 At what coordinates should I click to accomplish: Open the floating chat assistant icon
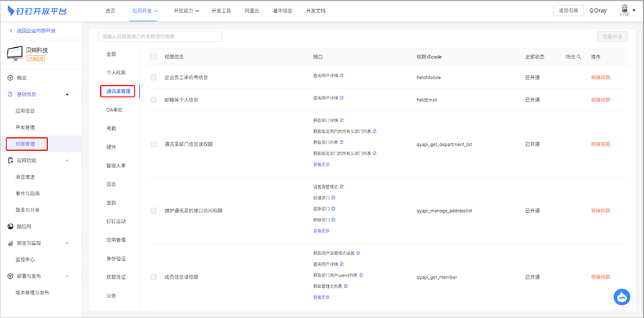point(621,297)
